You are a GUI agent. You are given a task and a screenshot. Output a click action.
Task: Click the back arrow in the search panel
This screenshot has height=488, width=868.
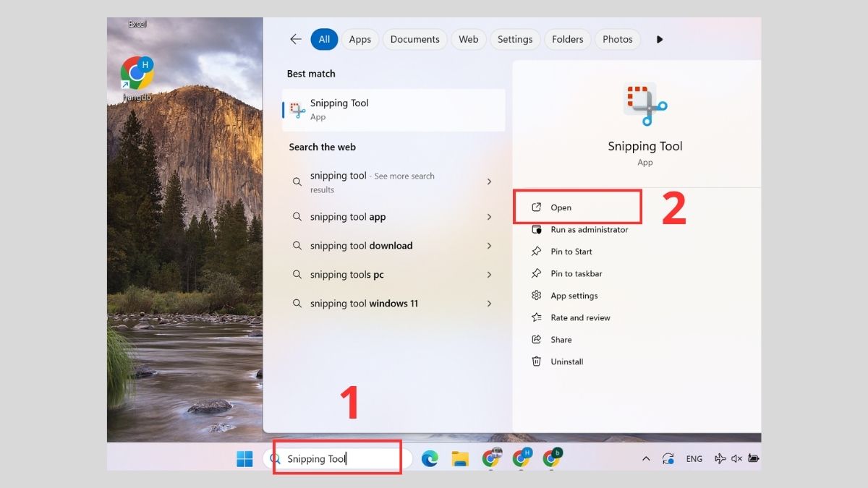[296, 39]
